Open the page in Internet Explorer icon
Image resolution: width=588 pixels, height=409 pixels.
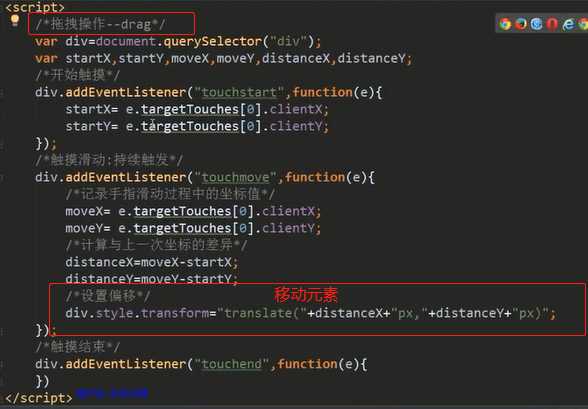click(x=568, y=24)
